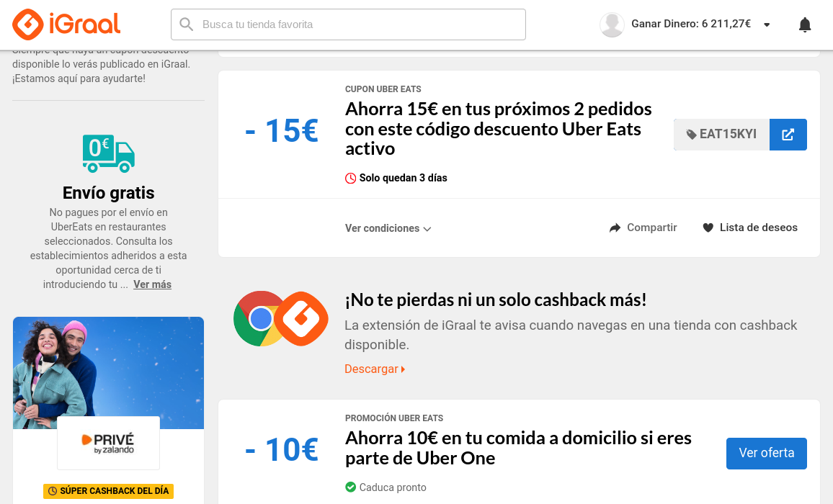Click the Ver oferta button
The image size is (833, 504).
coord(766,453)
